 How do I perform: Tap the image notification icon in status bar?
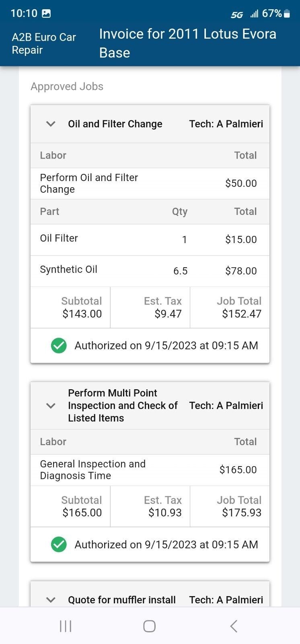[x=47, y=14]
